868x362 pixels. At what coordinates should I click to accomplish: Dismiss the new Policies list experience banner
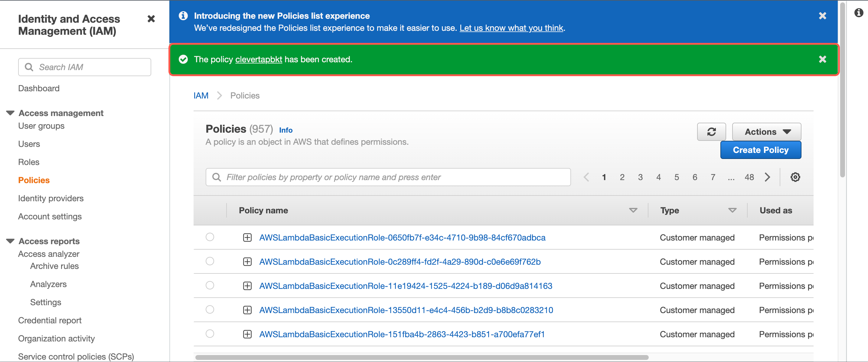pyautogui.click(x=822, y=16)
